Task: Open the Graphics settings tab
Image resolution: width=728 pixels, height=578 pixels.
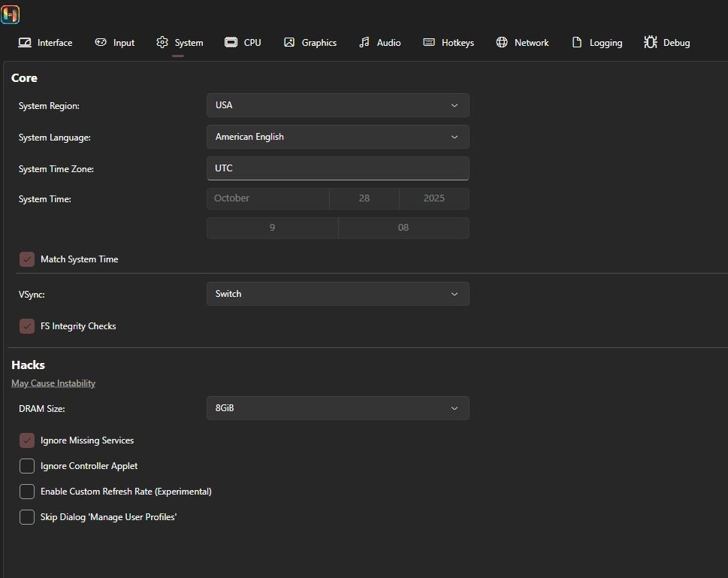Action: coord(310,43)
